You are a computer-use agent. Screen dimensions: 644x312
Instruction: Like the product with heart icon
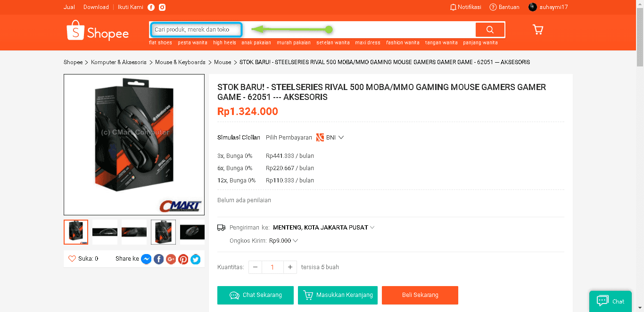pos(72,258)
